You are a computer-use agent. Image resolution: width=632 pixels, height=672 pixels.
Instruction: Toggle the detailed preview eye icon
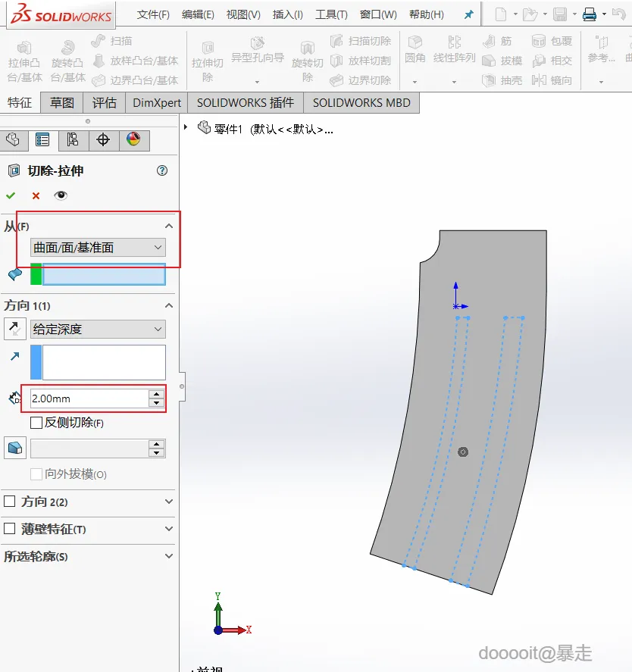pos(61,195)
